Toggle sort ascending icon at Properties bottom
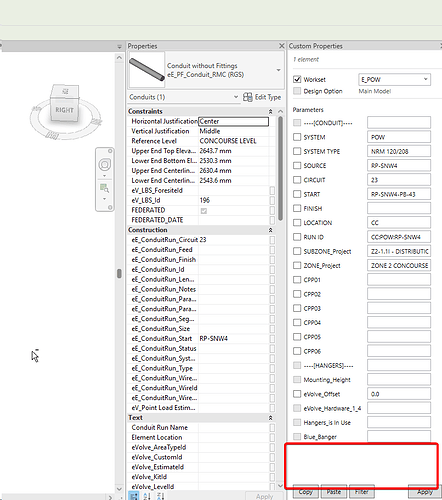 pos(147,496)
